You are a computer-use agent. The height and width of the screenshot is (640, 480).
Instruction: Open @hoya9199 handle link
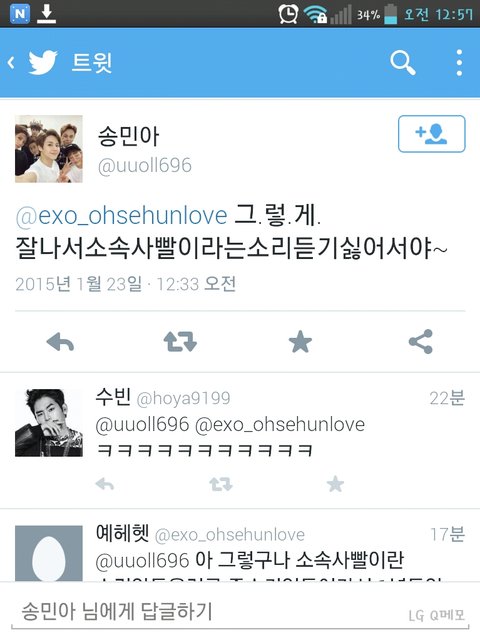183,398
